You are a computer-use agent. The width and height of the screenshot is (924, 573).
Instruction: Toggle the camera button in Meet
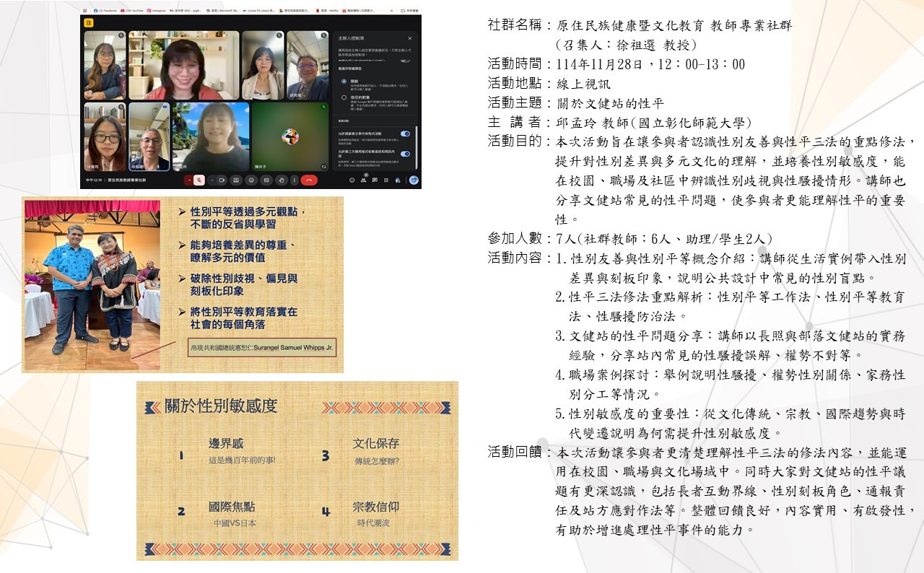coord(222,180)
